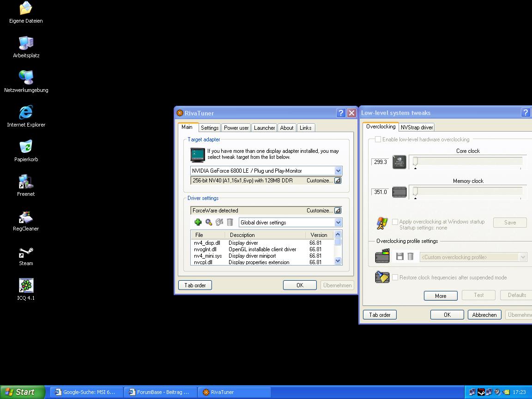Click the More button
The image size is (532, 399).
pyautogui.click(x=441, y=296)
